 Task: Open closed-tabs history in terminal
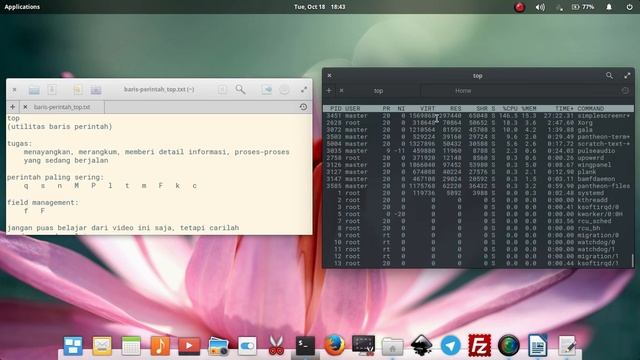pos(625,91)
